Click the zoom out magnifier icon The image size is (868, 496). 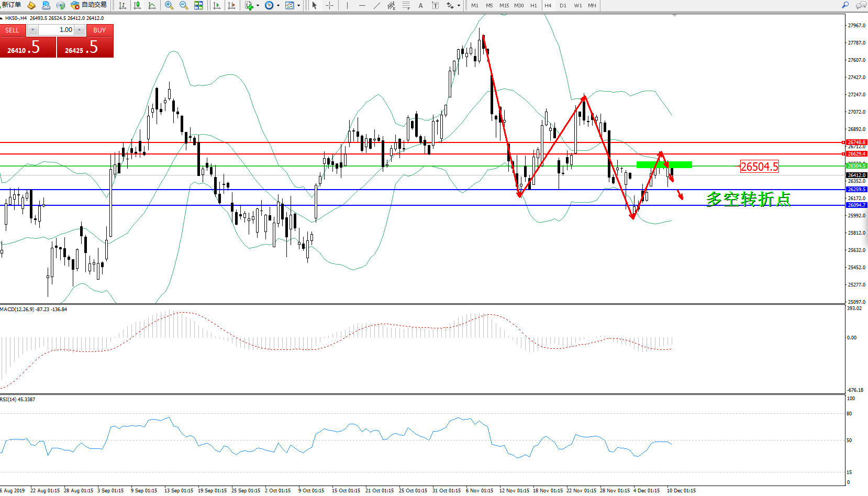pyautogui.click(x=184, y=5)
